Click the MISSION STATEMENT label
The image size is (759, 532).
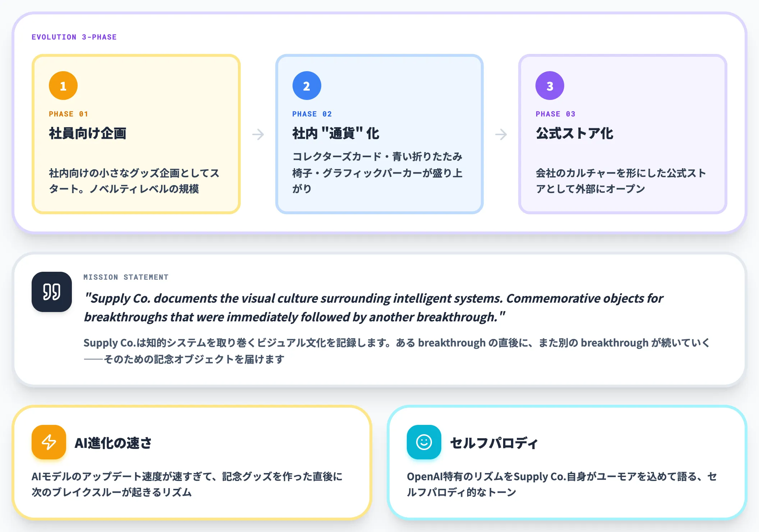tap(126, 277)
